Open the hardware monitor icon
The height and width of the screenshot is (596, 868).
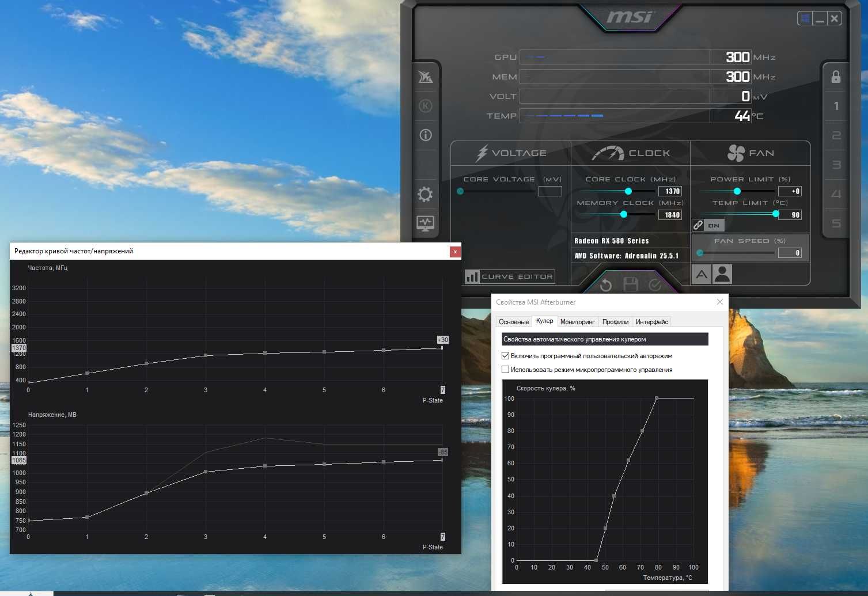[425, 223]
